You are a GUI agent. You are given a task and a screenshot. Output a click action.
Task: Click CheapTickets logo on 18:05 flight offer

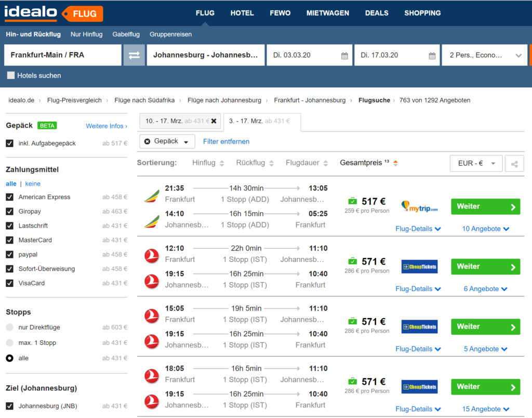point(419,387)
